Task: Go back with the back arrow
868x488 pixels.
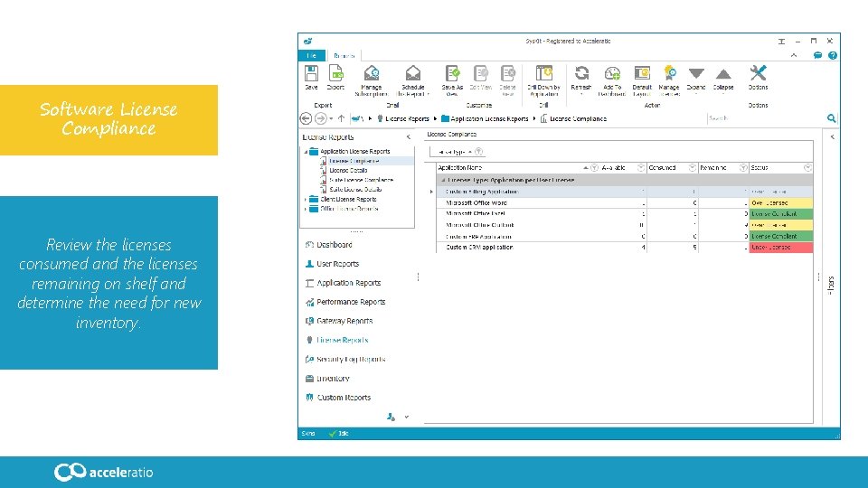Action: pyautogui.click(x=306, y=118)
